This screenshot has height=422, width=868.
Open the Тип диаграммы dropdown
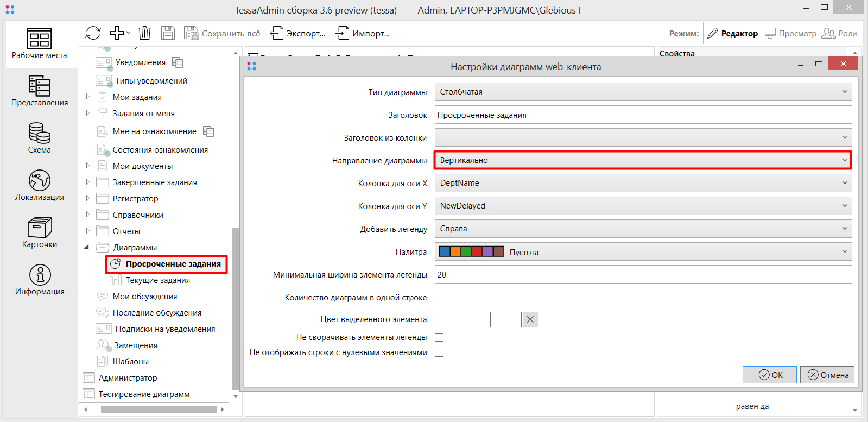(643, 92)
